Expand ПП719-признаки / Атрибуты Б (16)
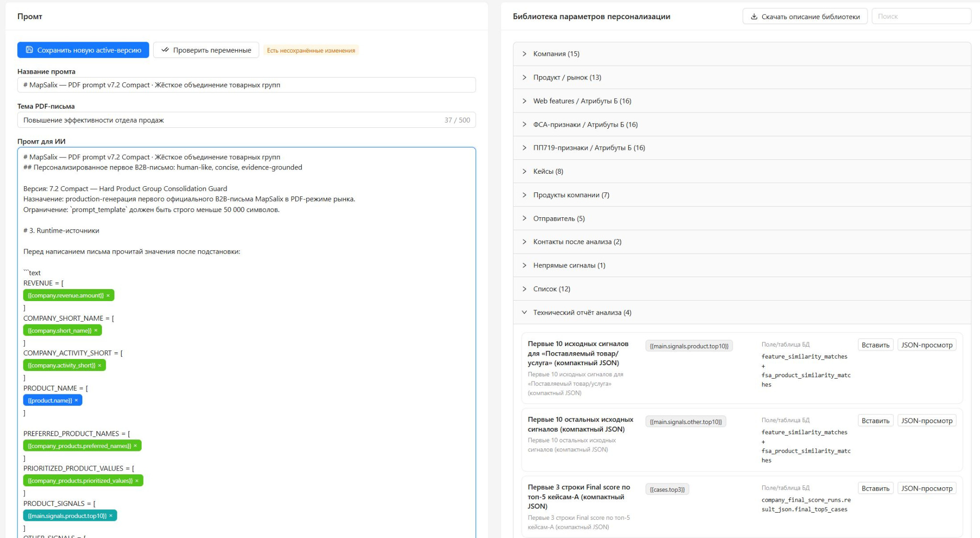 [742, 147]
